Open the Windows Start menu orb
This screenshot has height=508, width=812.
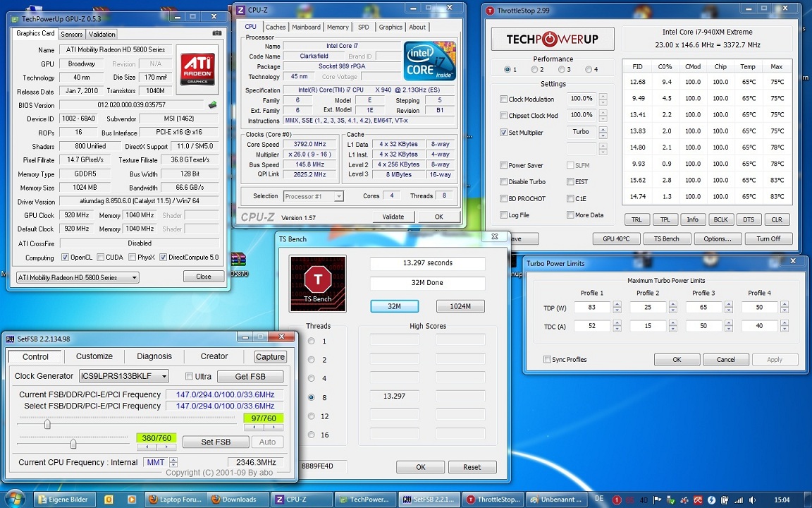(14, 499)
